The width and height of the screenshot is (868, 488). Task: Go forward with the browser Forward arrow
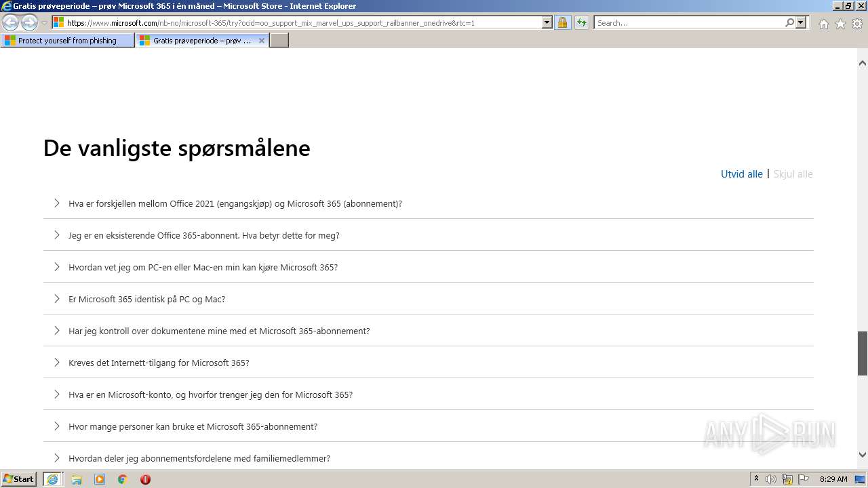pyautogui.click(x=29, y=23)
